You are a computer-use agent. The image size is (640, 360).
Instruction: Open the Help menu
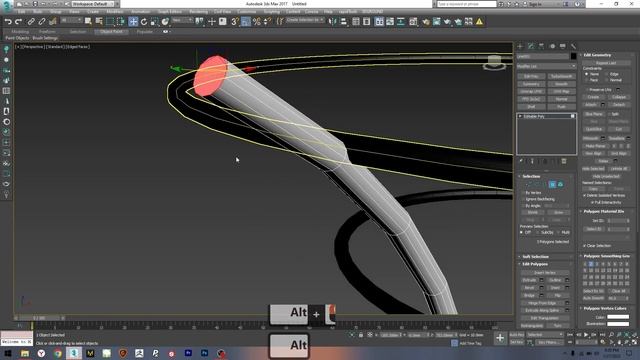(328, 12)
